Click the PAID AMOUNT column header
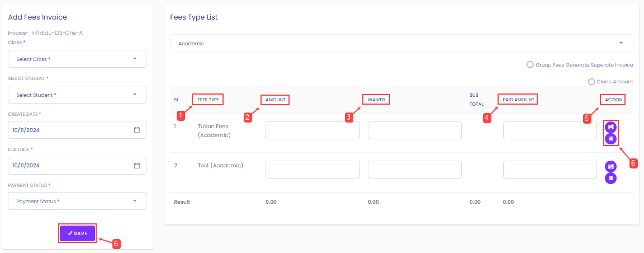The height and width of the screenshot is (253, 644). pos(518,100)
